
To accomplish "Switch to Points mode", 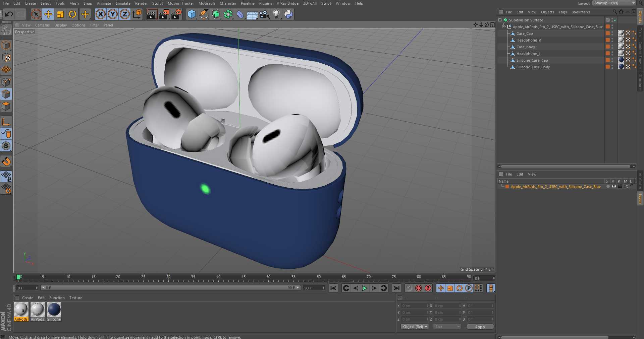I will (x=6, y=82).
